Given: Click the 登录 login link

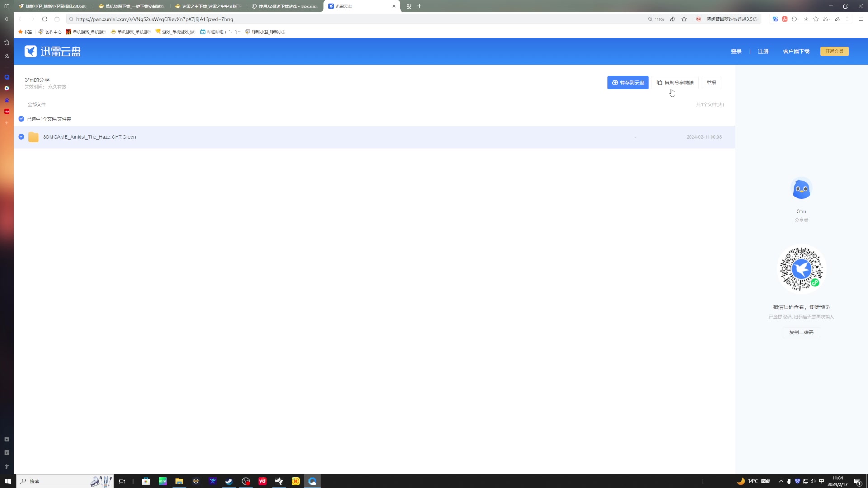Looking at the screenshot, I should pyautogui.click(x=736, y=52).
